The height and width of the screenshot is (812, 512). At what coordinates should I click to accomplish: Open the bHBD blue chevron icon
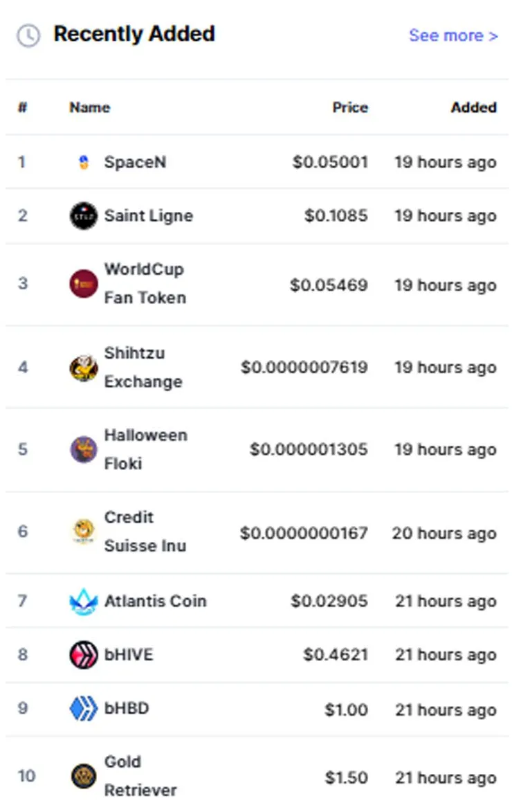(83, 708)
